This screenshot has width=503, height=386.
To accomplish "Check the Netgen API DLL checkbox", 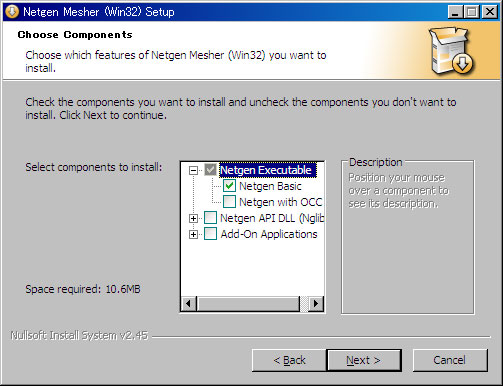I will [x=210, y=218].
